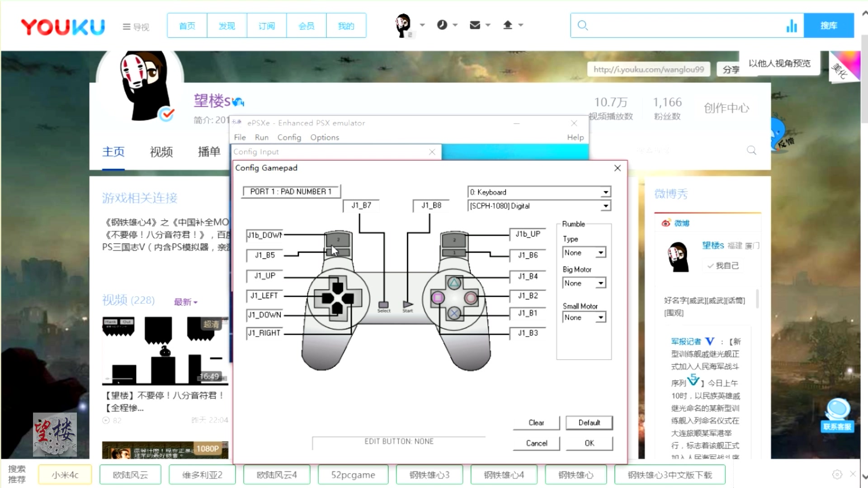Click the 搜库 search button
This screenshot has width=868, height=488.
(829, 26)
